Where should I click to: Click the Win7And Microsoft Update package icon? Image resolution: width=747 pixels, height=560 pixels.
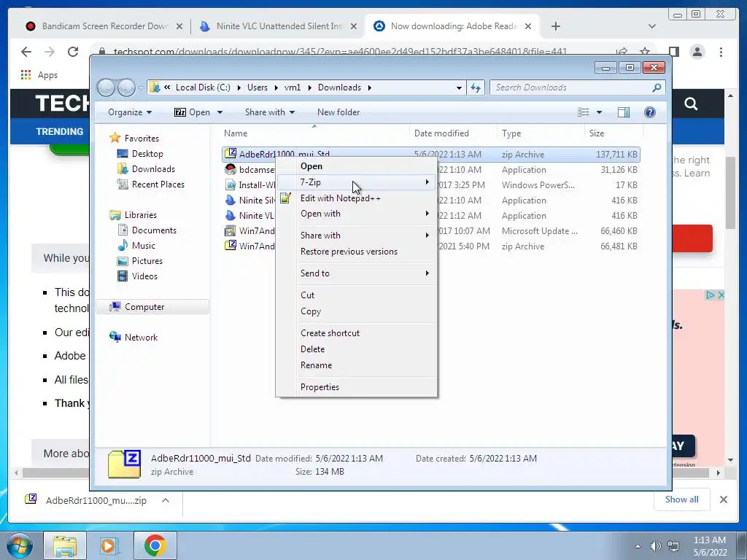(x=231, y=231)
